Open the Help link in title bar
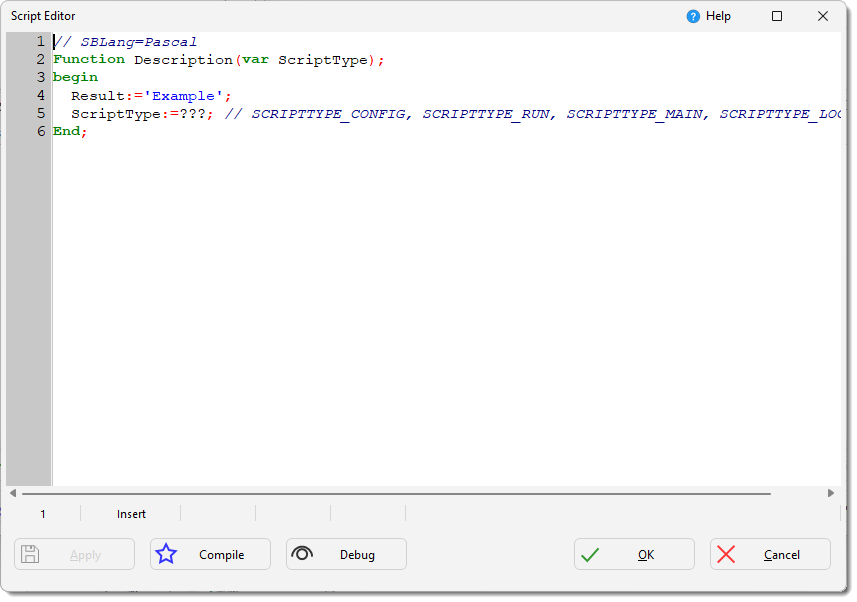Screen dimensions: 857x602 (x=718, y=16)
